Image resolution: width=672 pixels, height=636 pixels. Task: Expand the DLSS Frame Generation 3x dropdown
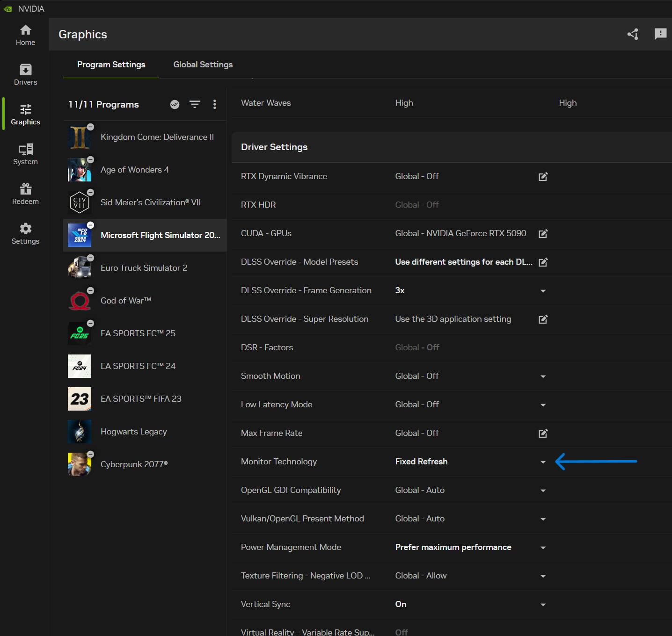tap(543, 291)
